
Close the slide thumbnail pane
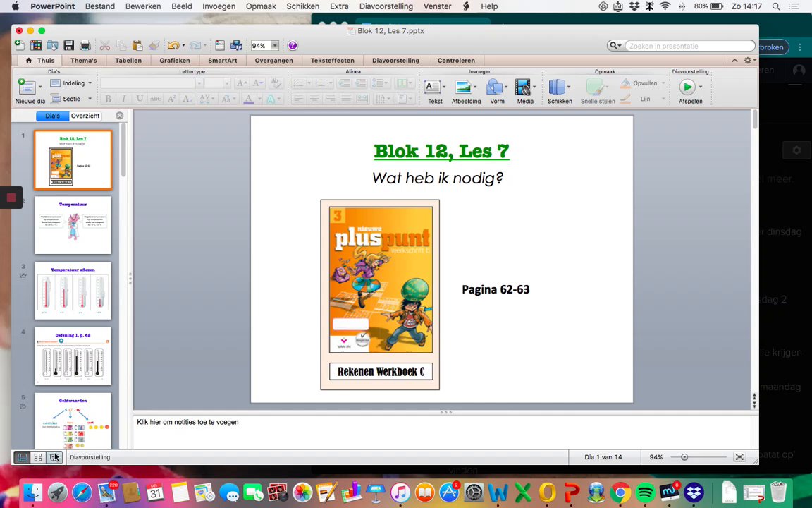click(120, 116)
